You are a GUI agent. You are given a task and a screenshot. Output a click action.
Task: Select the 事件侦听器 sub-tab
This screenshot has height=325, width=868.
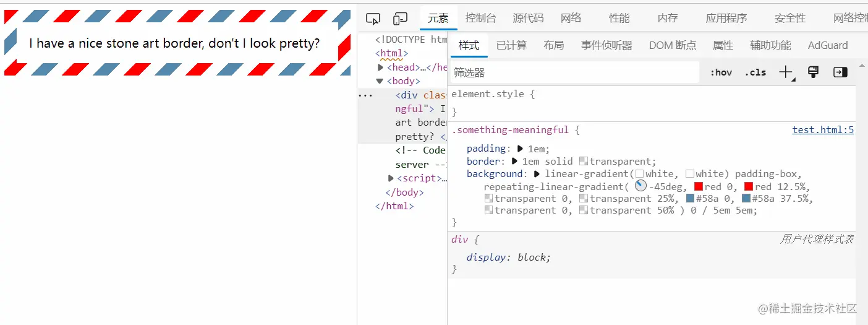pos(606,45)
